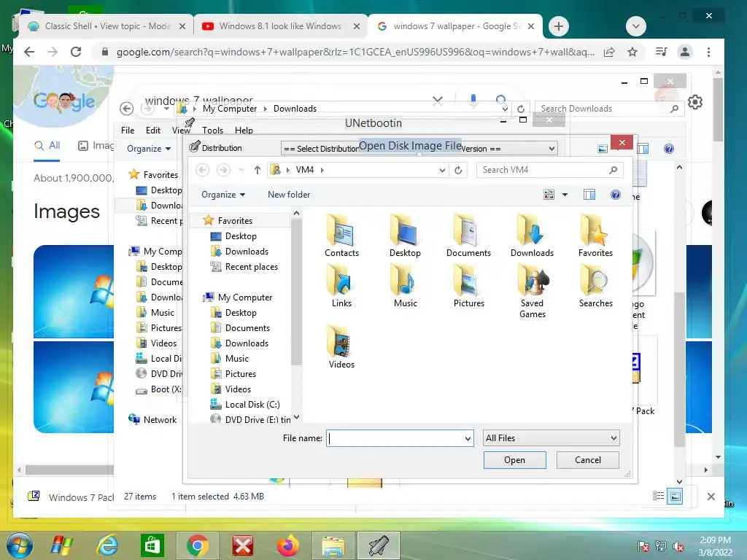Open the Organize menu in Open dialog
This screenshot has height=560, width=747.
tap(223, 194)
